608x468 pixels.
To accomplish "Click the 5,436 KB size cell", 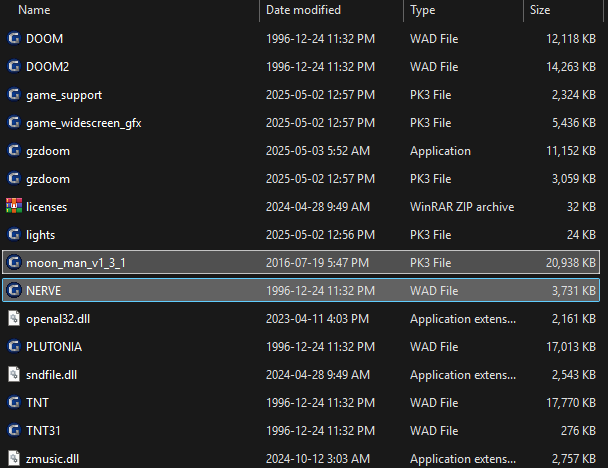I will tap(574, 123).
